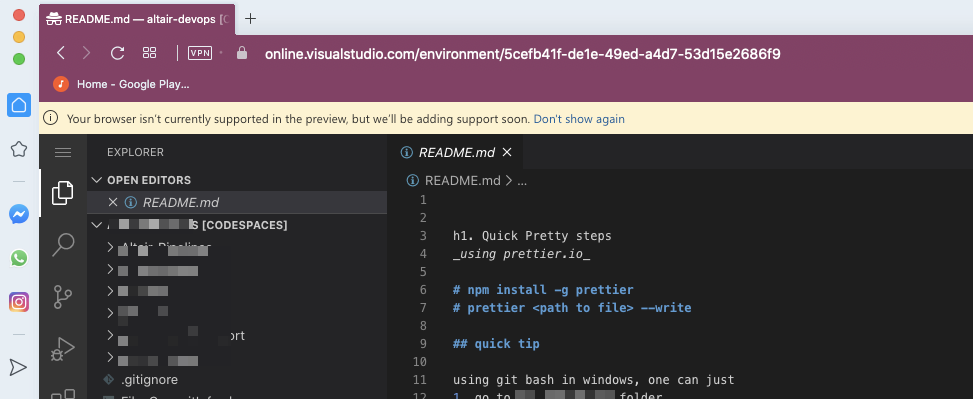Open the VS Code hamburger menu

[x=63, y=152]
